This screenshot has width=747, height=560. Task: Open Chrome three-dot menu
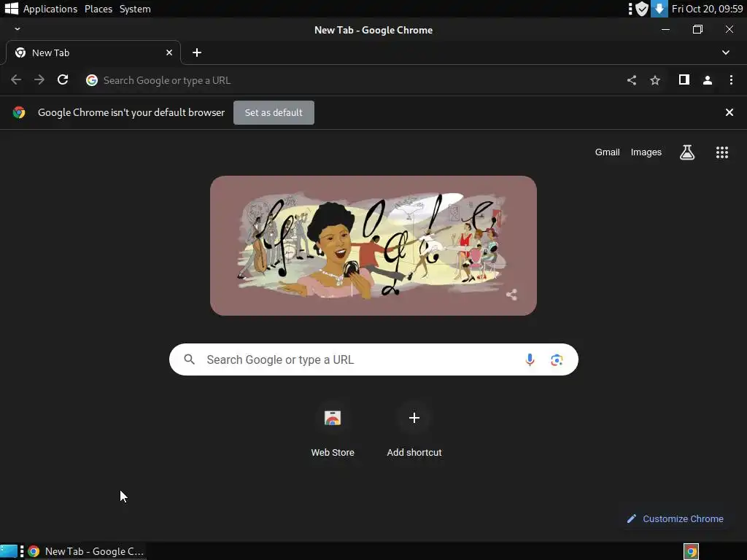coord(731,80)
